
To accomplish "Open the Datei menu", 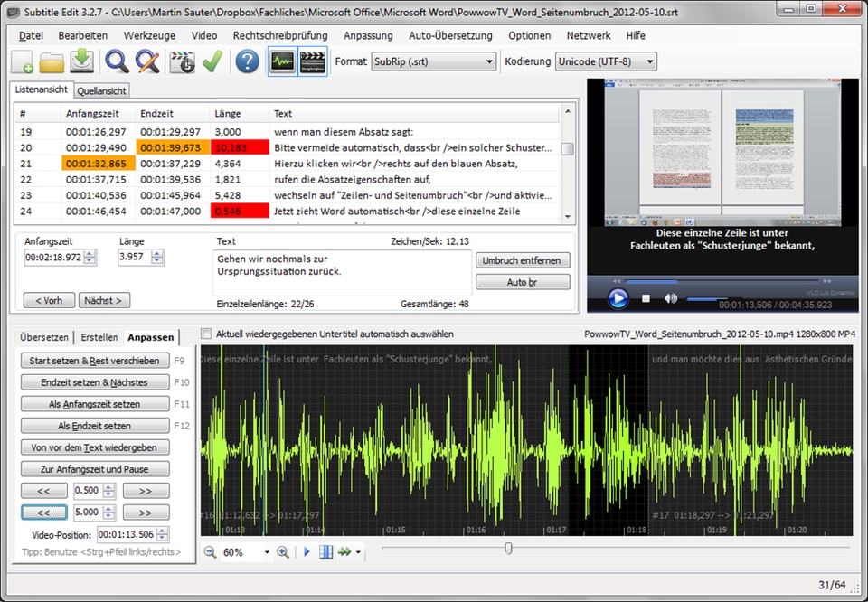I will click(x=31, y=35).
